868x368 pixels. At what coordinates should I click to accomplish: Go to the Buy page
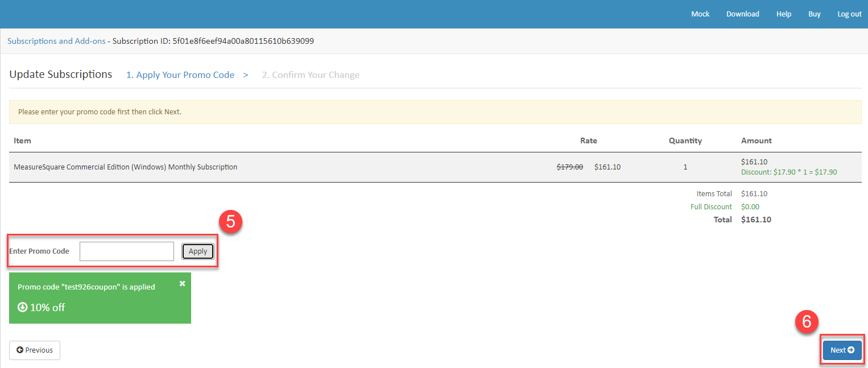tap(815, 14)
